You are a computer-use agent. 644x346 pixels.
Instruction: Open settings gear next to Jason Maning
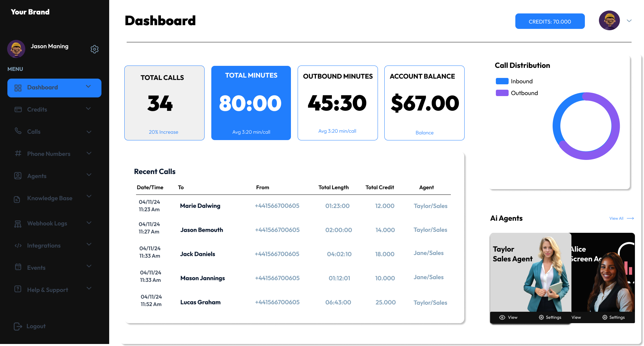[x=94, y=49]
